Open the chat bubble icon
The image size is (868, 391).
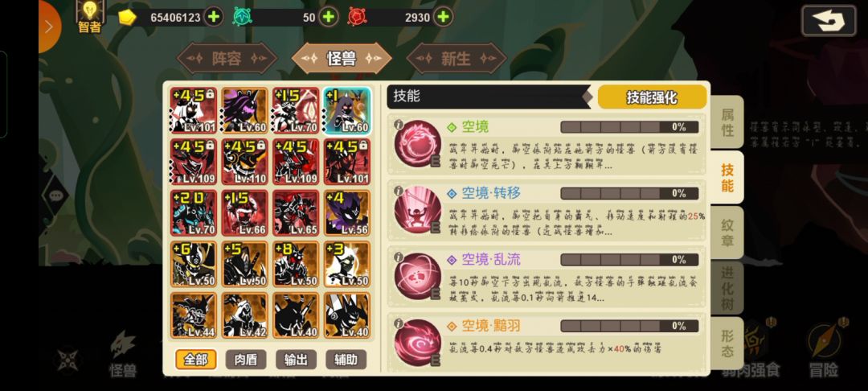56,195
